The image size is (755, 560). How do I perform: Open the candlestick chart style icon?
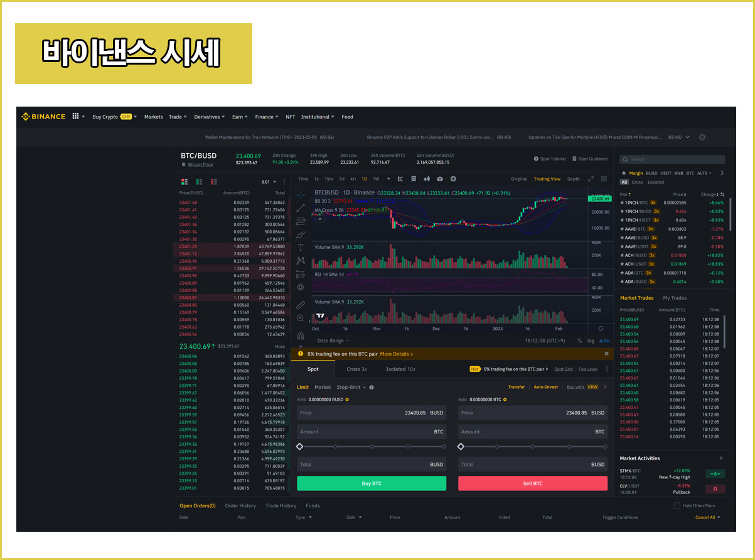(x=427, y=179)
